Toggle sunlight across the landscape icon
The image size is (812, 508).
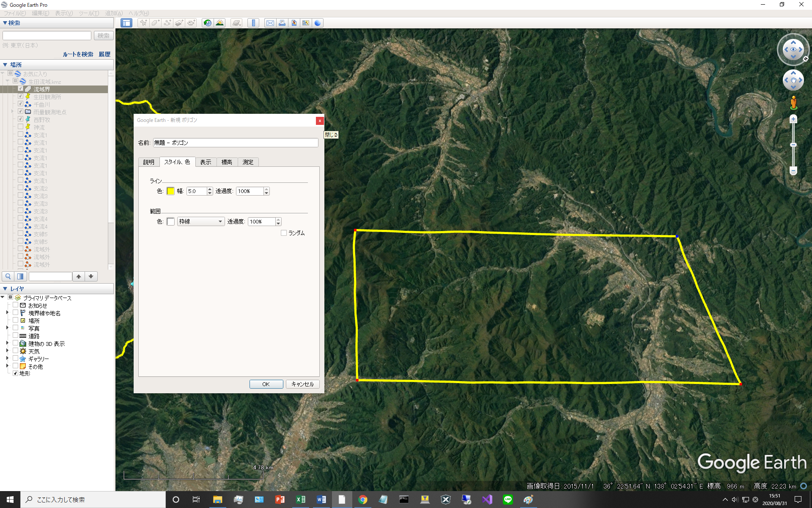pyautogui.click(x=219, y=23)
